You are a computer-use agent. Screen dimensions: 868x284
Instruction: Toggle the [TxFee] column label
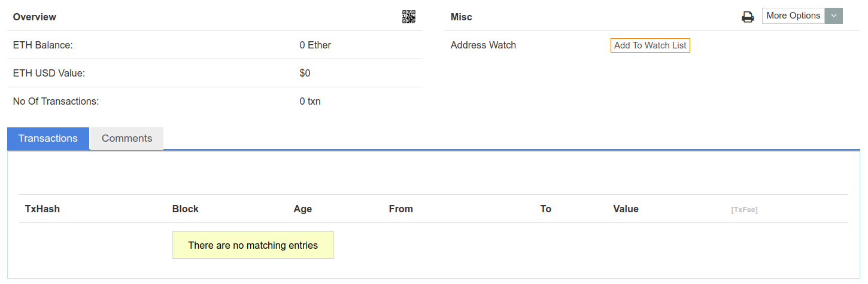(x=744, y=210)
